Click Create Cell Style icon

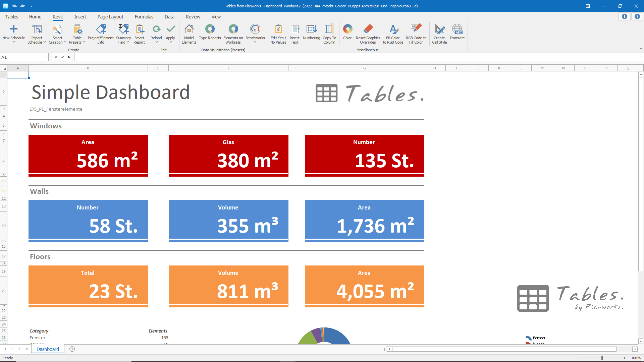(x=439, y=29)
